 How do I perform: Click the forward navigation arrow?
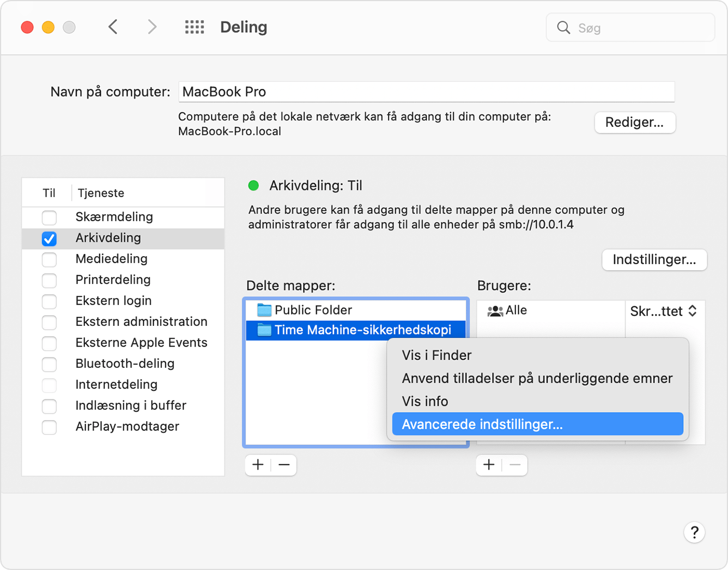pyautogui.click(x=151, y=27)
